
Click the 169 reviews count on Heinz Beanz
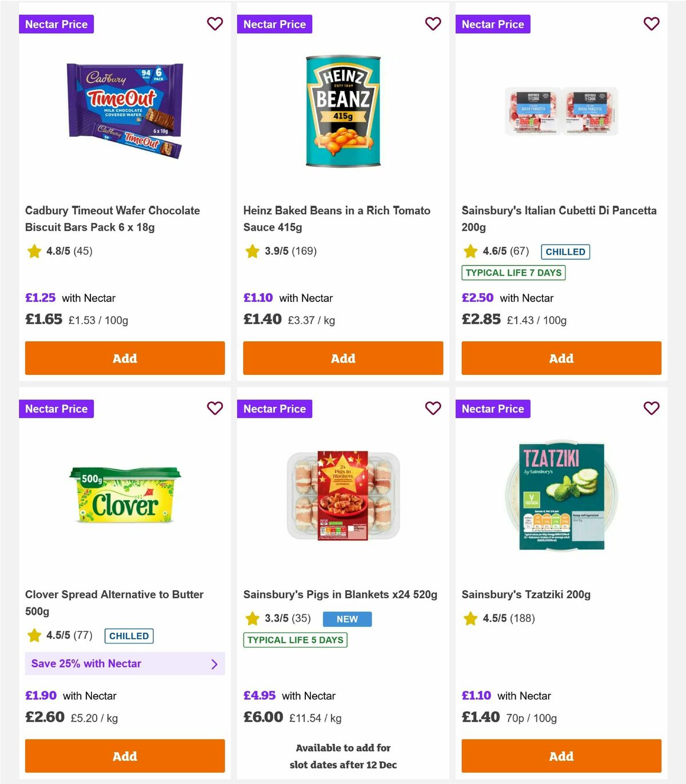tap(304, 250)
